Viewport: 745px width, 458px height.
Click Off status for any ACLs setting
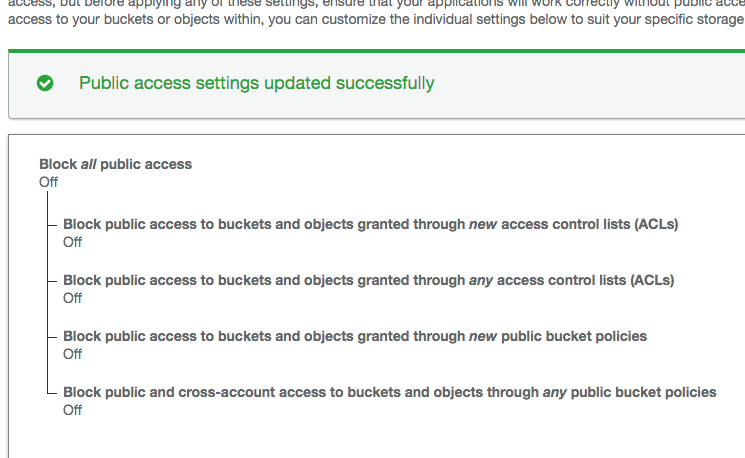coord(73,298)
